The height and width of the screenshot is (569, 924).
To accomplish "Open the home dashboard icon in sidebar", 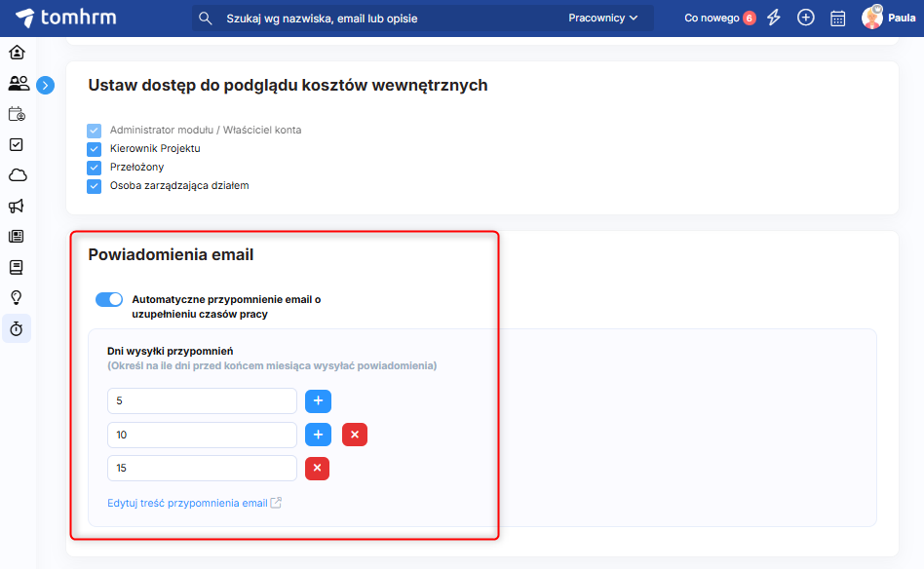I will [x=17, y=53].
